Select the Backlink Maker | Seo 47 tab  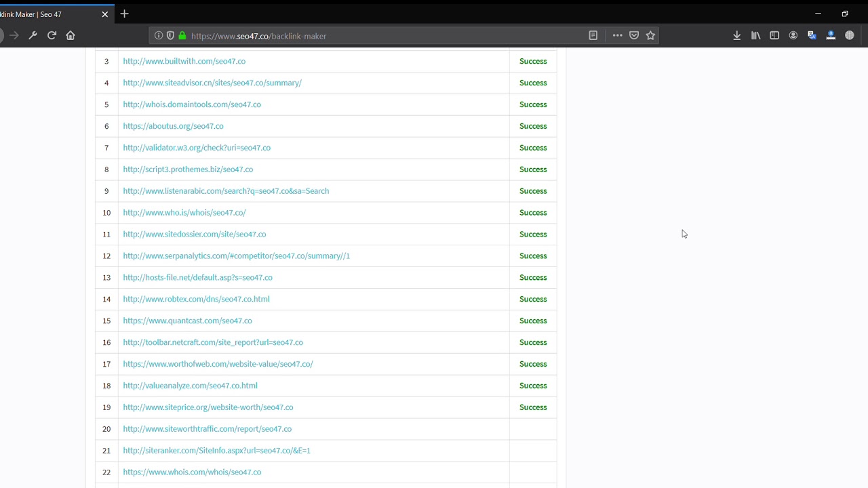point(56,14)
